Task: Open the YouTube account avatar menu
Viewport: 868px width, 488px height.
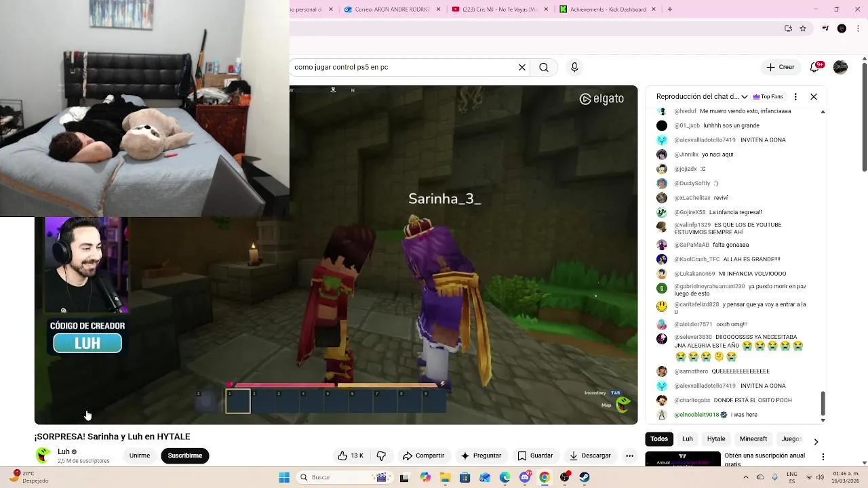Action: pos(840,67)
